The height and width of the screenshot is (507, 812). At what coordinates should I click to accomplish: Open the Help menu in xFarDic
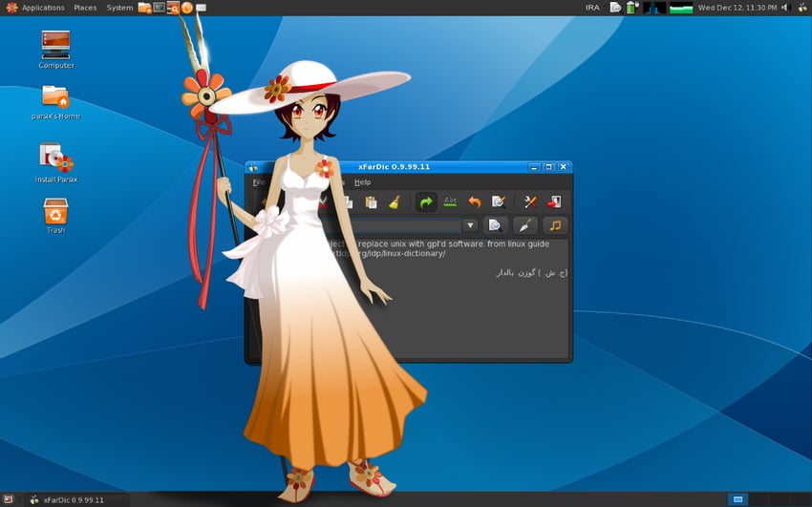pyautogui.click(x=362, y=181)
